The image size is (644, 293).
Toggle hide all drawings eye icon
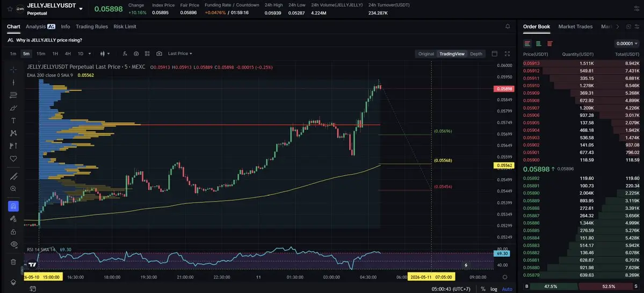(x=13, y=244)
